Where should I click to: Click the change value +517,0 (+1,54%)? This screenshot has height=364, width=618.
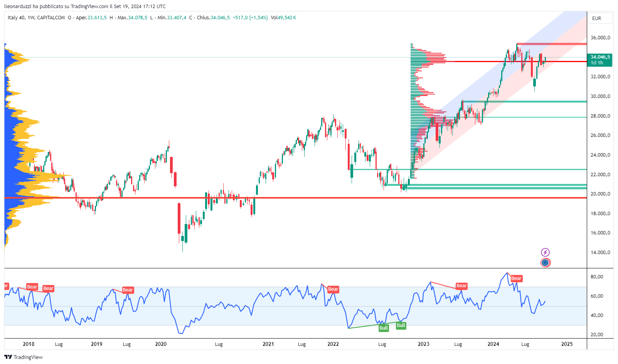click(x=250, y=18)
